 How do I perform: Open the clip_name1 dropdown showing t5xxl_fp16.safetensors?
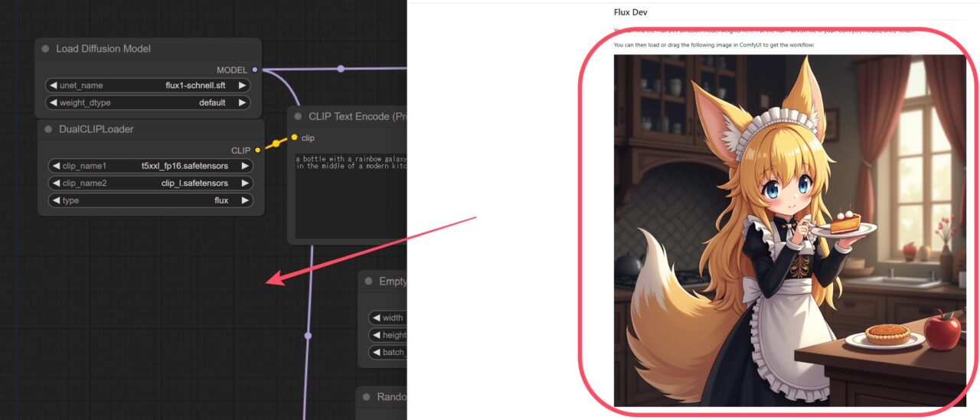[151, 165]
